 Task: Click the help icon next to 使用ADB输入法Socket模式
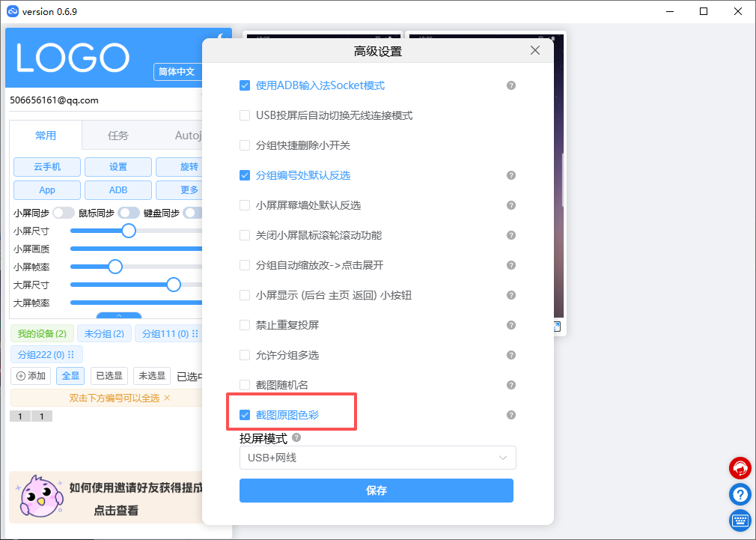click(511, 85)
